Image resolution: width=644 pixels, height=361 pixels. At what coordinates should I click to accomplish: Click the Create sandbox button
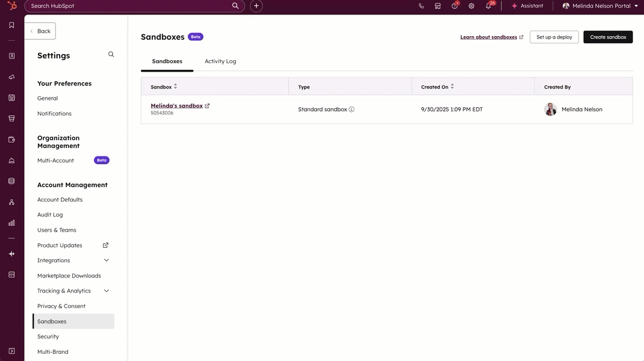(608, 37)
